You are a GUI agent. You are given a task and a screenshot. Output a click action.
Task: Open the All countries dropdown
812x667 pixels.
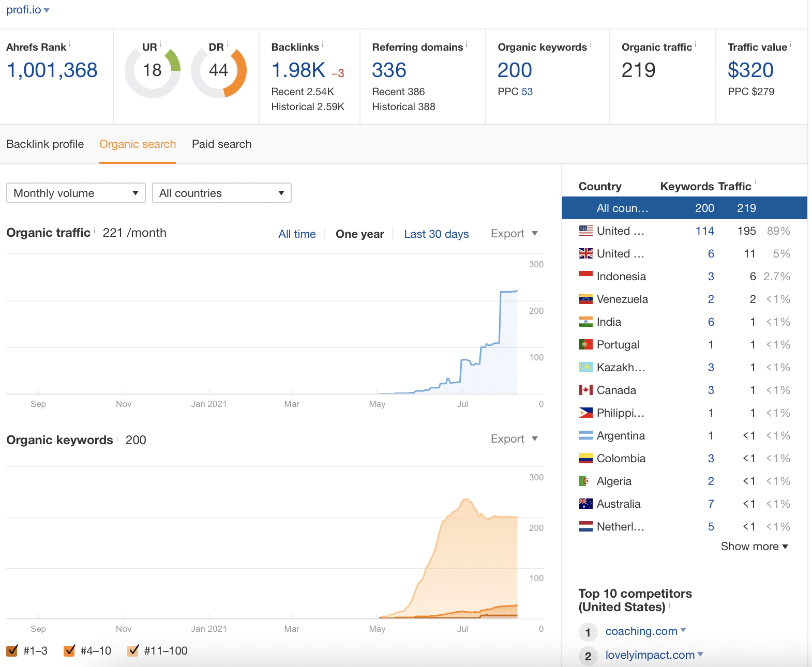coord(221,193)
